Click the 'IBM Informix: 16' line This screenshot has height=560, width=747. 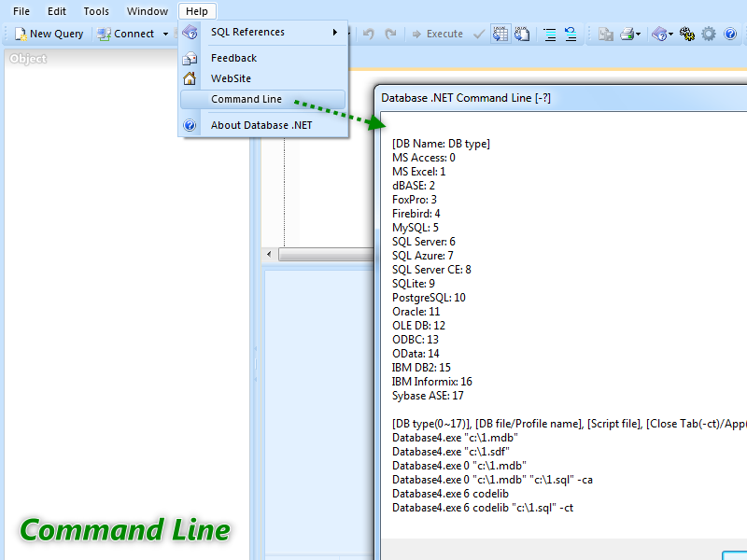point(432,382)
